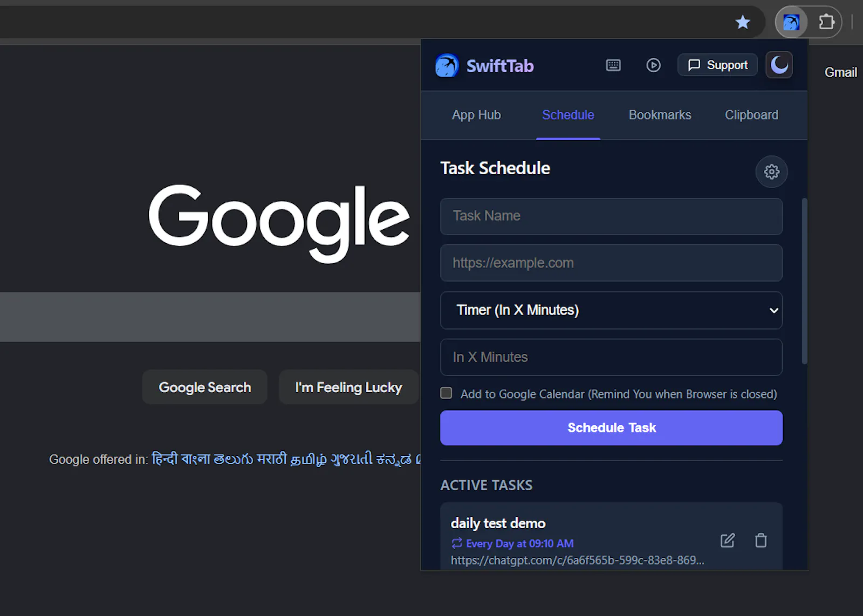Click I'm Feeling Lucky button

(348, 387)
